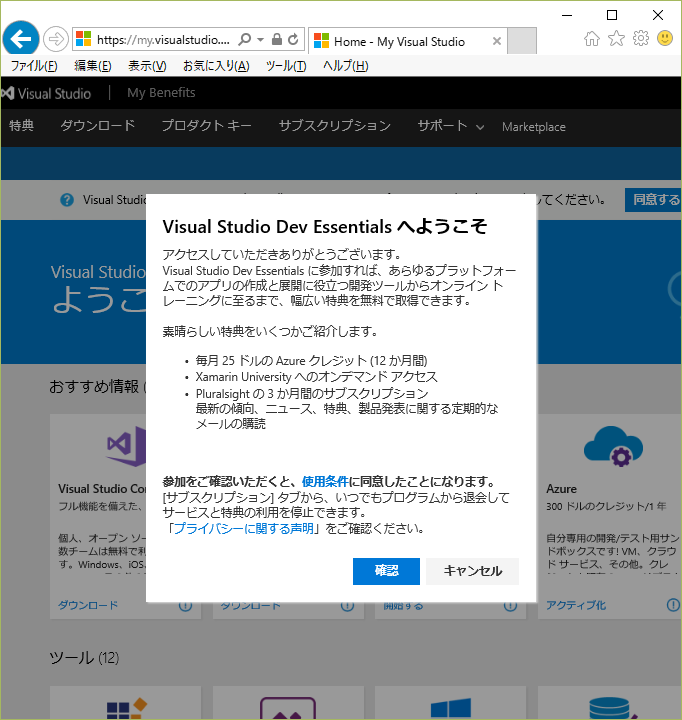Click ダウンロード link on Visual Studio Community card

pyautogui.click(x=88, y=605)
